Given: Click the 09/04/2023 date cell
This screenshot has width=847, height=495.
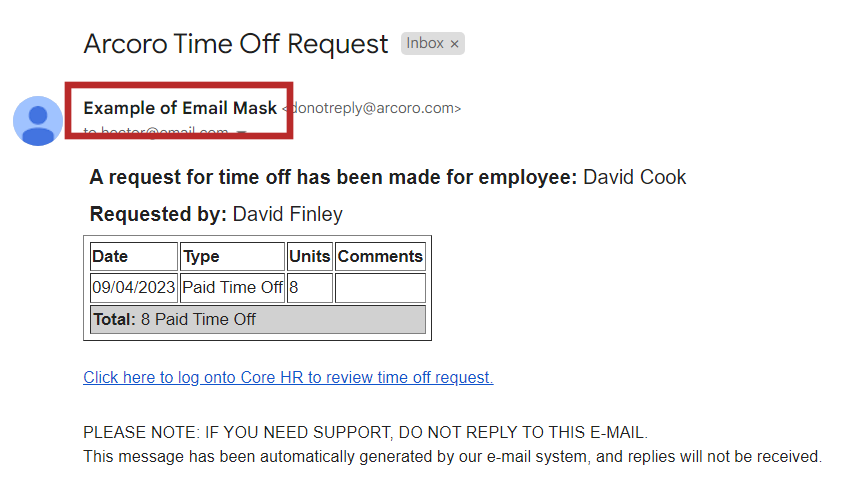Looking at the screenshot, I should (x=133, y=288).
